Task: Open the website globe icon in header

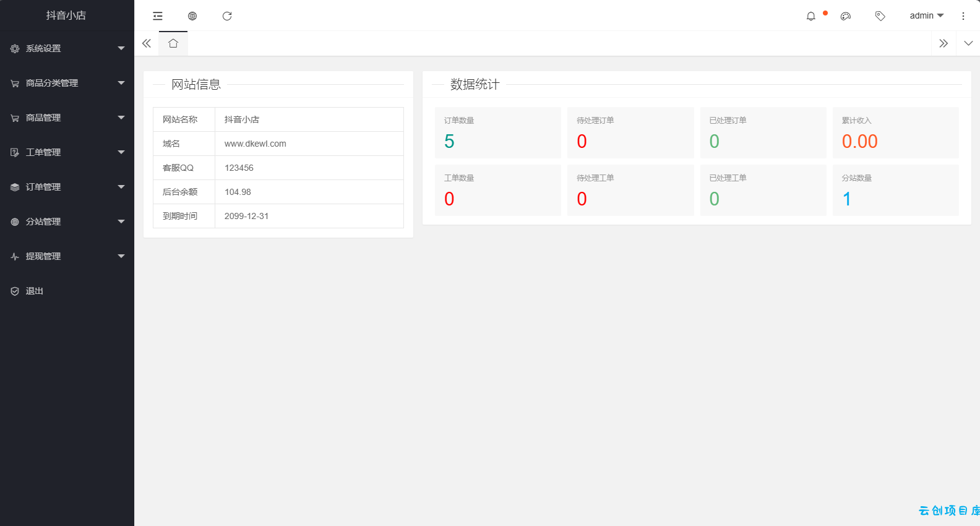Action: click(x=192, y=16)
